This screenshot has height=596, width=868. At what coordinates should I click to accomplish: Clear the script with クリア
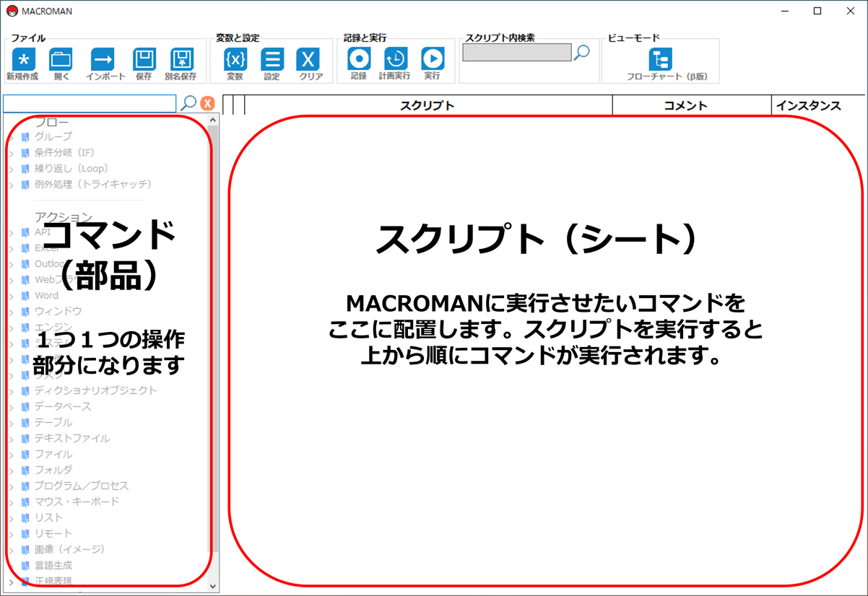click(308, 59)
